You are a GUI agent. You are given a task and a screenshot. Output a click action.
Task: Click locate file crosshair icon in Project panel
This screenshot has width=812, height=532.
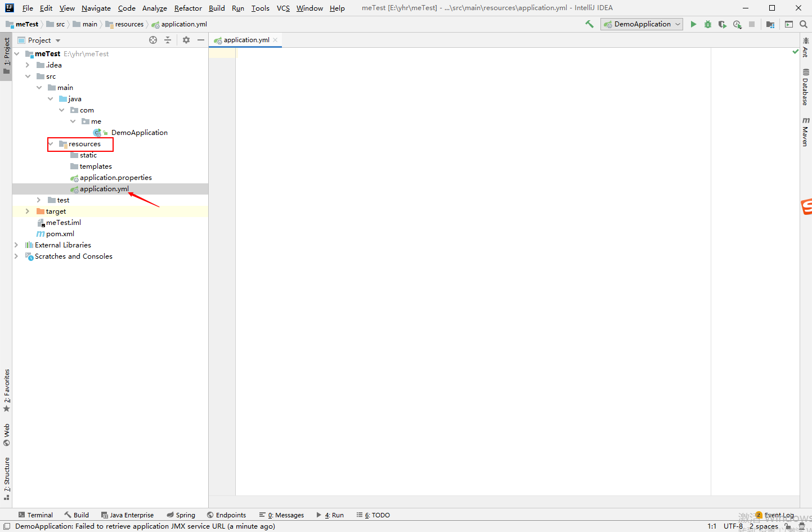pyautogui.click(x=153, y=40)
